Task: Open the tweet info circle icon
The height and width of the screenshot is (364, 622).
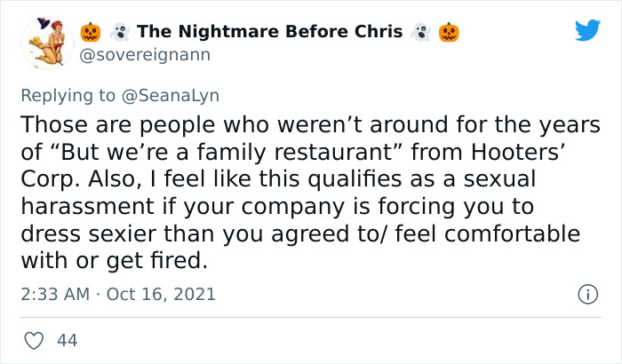Action: (586, 293)
